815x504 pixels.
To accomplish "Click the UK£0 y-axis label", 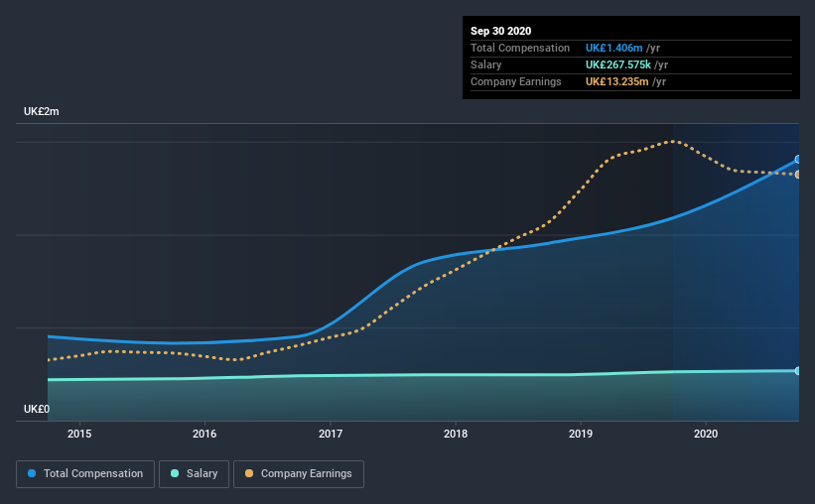I will click(x=37, y=410).
